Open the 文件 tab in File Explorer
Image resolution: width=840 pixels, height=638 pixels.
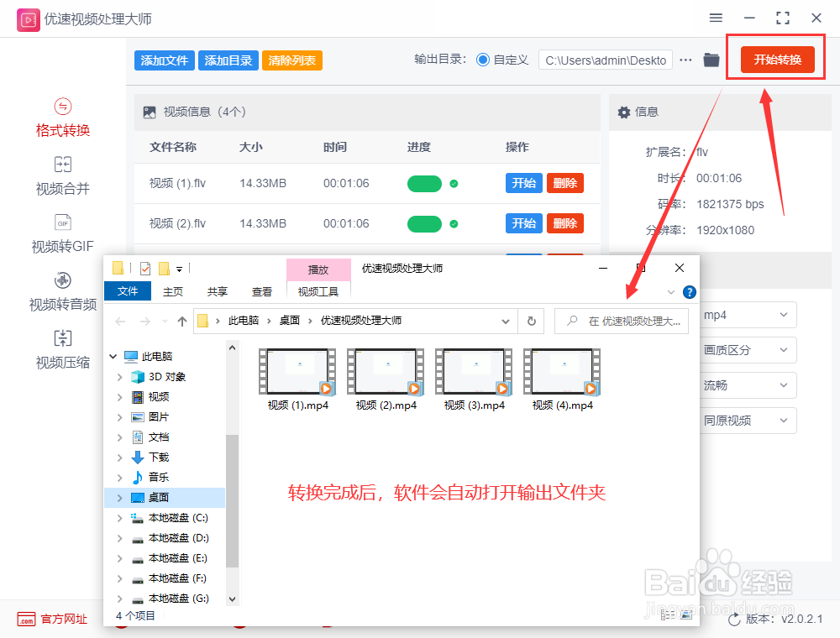click(128, 291)
